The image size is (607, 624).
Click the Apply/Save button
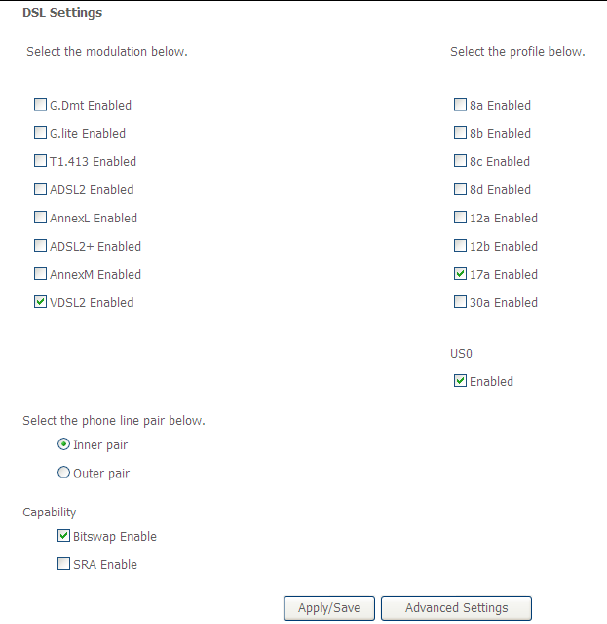pyautogui.click(x=329, y=608)
